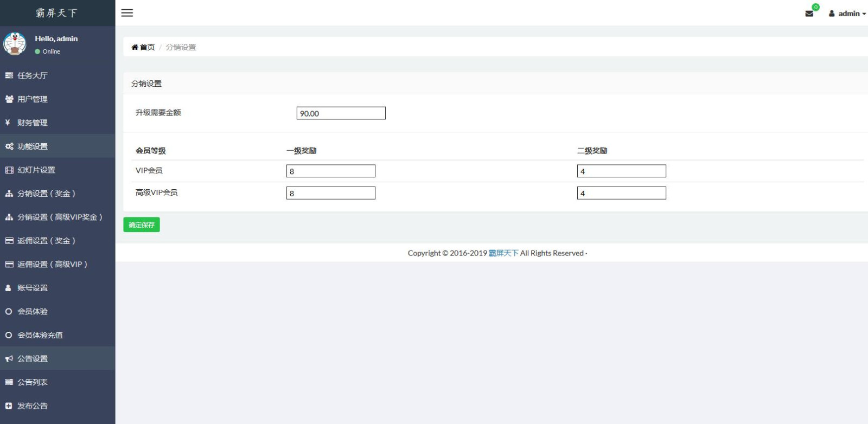Open 返佣设置（高级VIP） in sidebar

(x=52, y=264)
